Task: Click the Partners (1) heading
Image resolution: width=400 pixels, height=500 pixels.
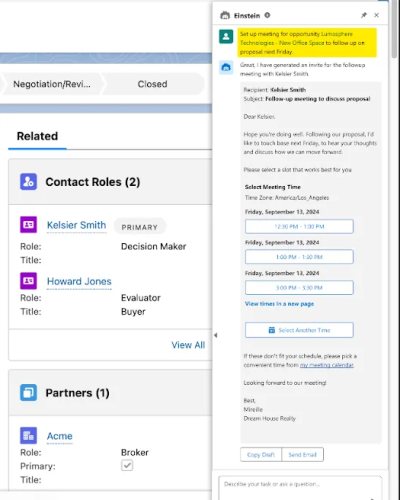Action: click(x=77, y=393)
